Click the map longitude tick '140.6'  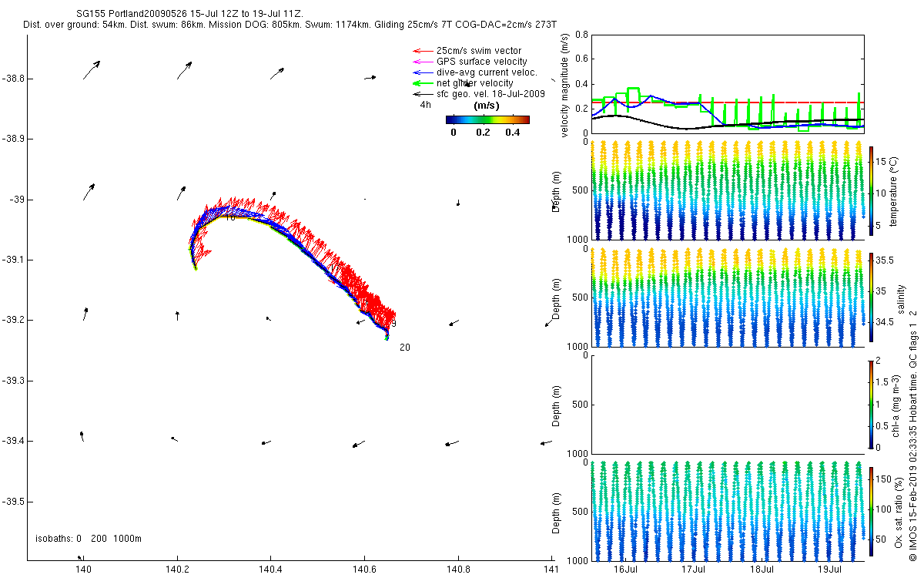coord(365,570)
